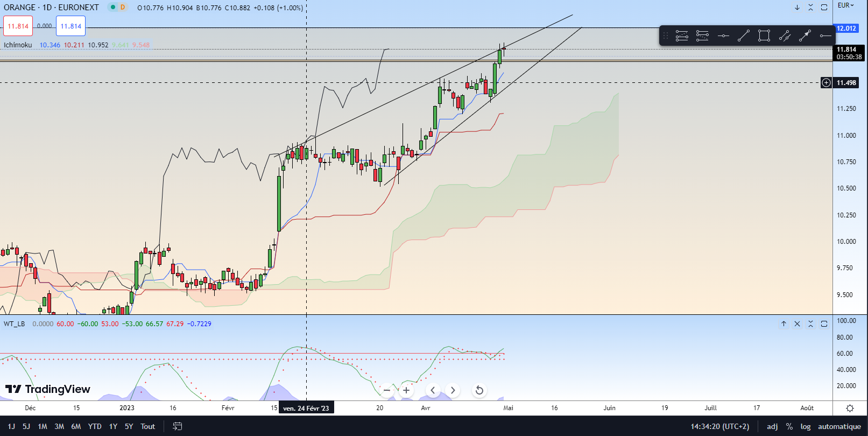Reset the chart view

pos(479,390)
